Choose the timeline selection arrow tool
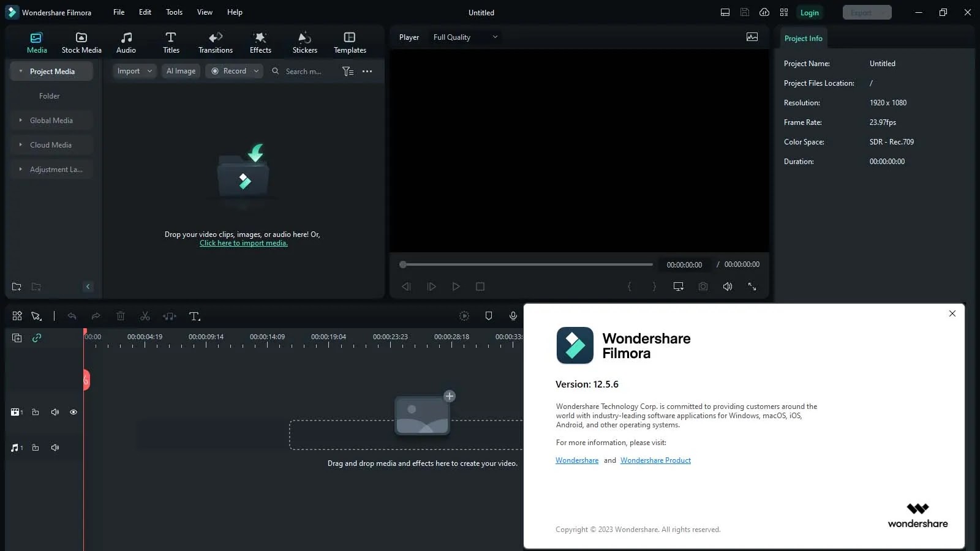980x551 pixels. point(36,316)
